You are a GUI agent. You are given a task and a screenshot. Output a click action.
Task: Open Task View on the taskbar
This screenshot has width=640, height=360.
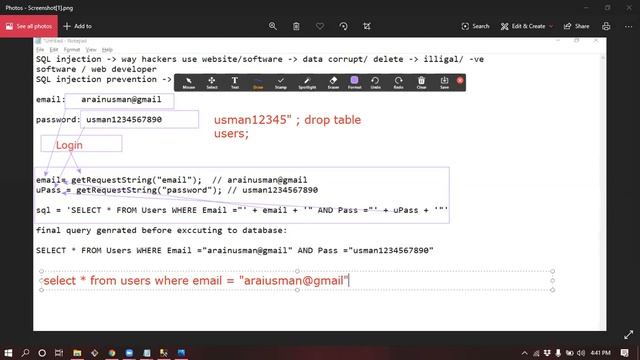(59, 353)
